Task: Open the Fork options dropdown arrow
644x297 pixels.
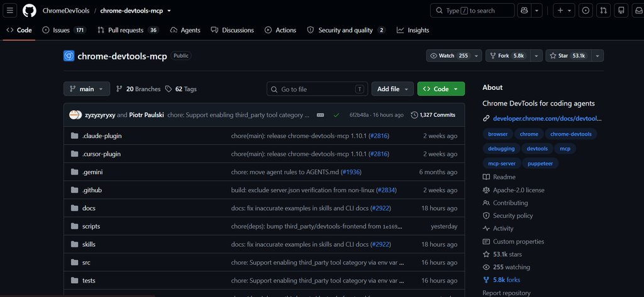Action: (536, 56)
